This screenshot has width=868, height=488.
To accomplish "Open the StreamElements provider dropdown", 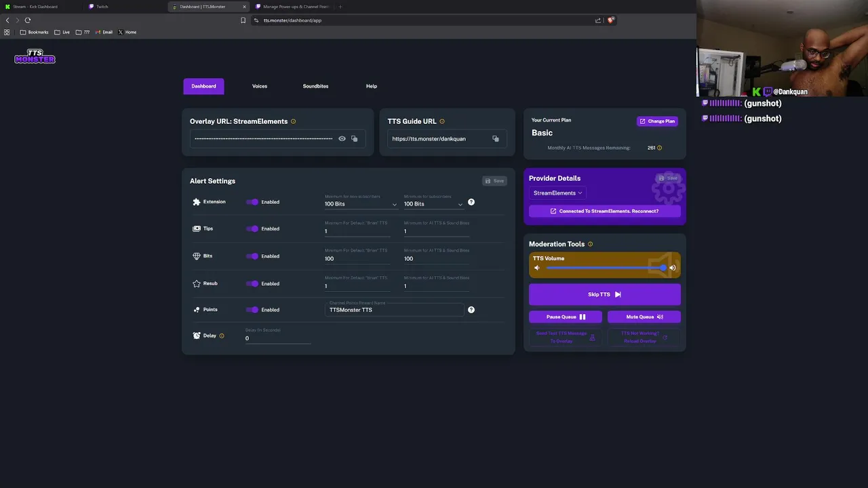I will 558,193.
